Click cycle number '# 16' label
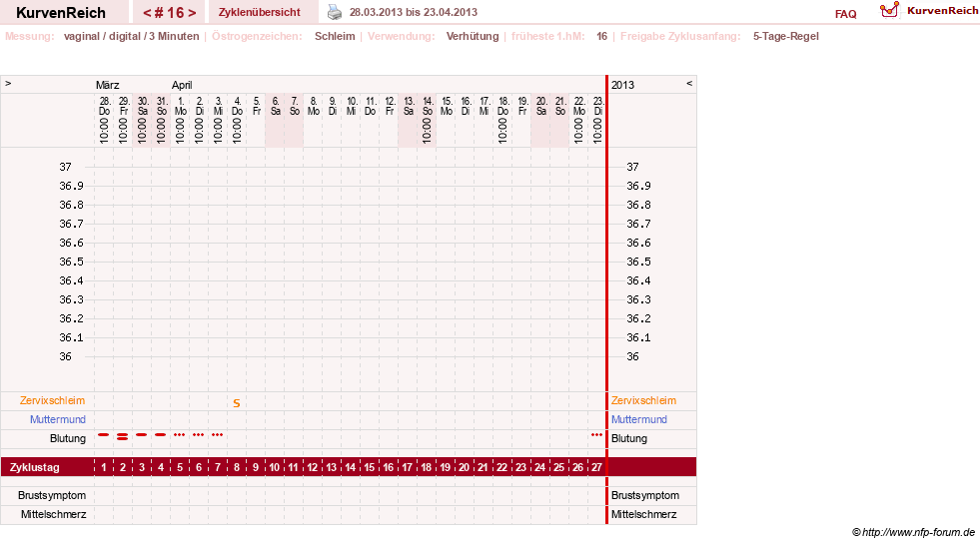 170,13
